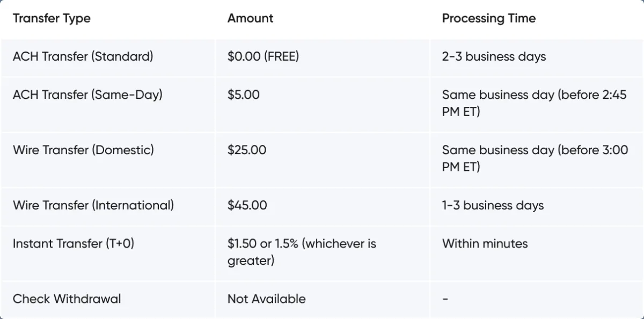Click the $45.00 fee amount

click(x=247, y=205)
